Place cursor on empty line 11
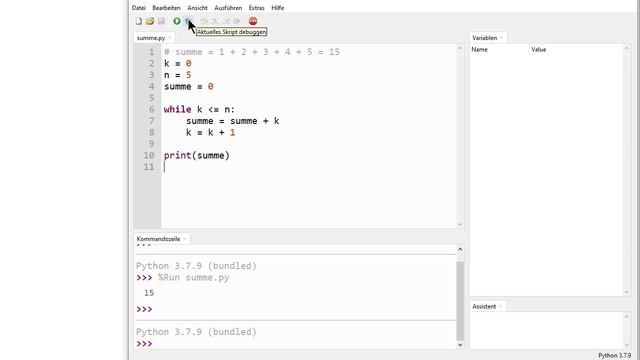640x360 pixels. pos(309,167)
